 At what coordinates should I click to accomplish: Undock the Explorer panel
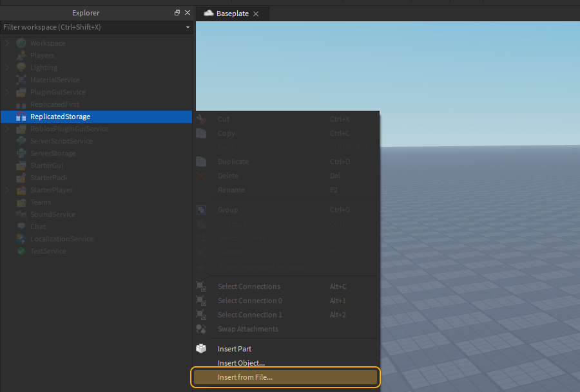[x=177, y=13]
